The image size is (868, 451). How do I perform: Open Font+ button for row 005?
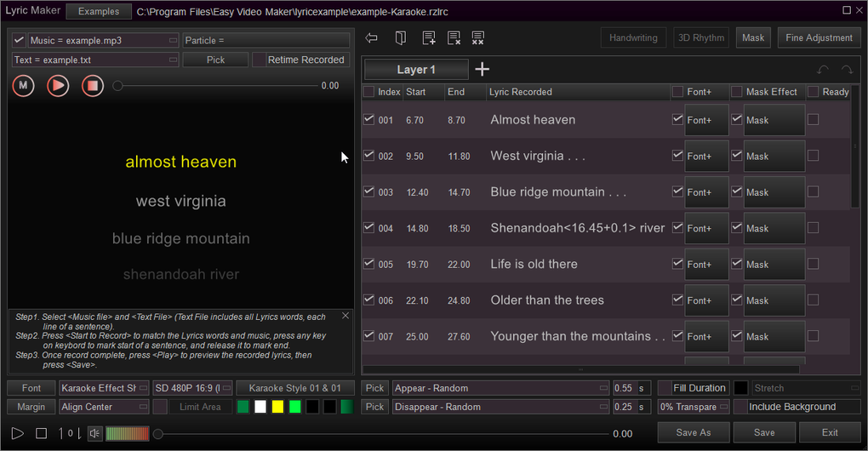coord(706,264)
